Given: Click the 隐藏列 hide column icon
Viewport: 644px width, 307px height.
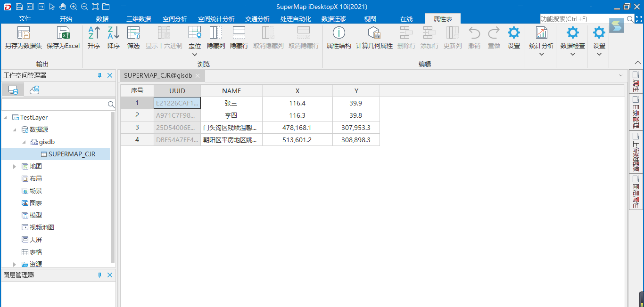Looking at the screenshot, I should [216, 32].
